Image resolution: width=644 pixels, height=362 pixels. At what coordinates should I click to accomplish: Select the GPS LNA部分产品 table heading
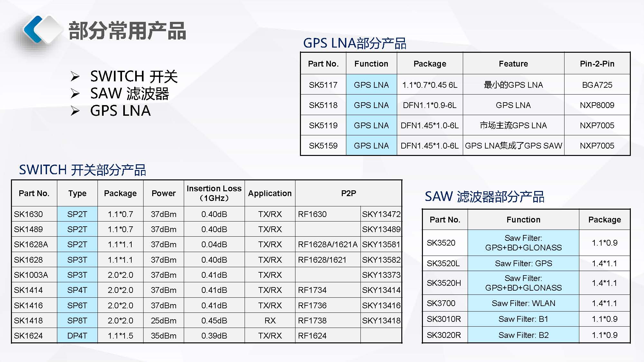click(x=355, y=43)
